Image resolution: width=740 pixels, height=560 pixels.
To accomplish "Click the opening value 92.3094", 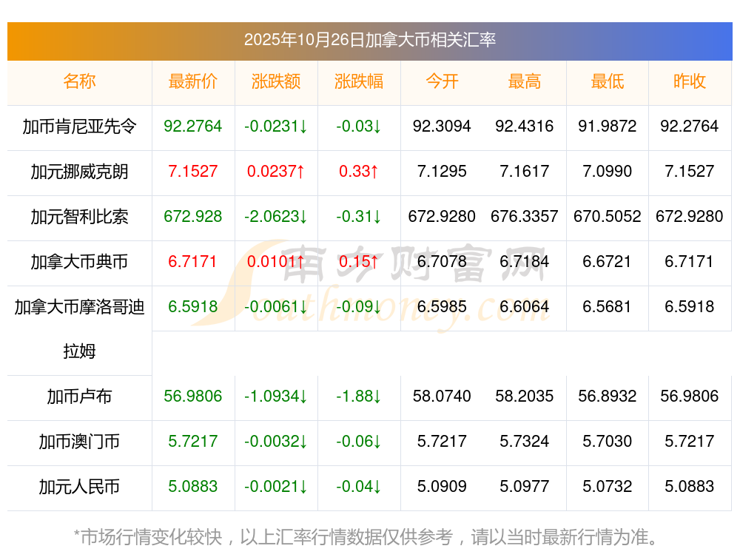I will tap(442, 126).
